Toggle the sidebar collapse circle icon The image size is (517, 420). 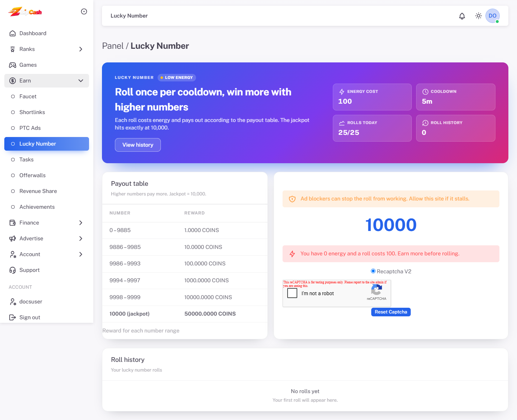pos(84,11)
